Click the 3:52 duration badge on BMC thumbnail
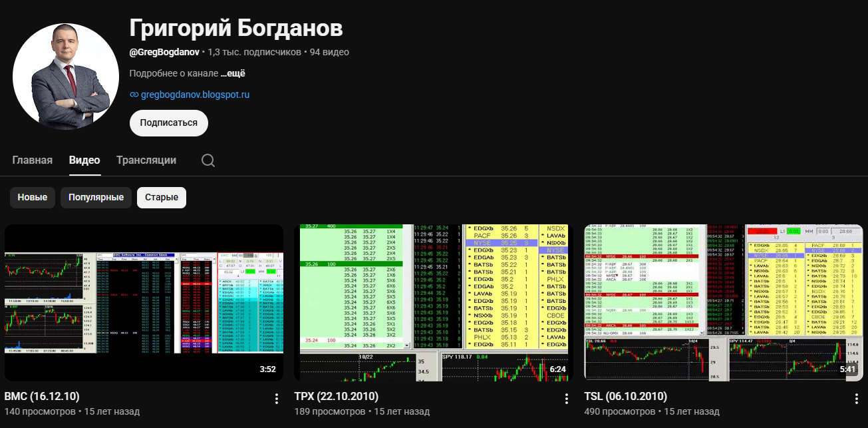868x428 pixels. tap(267, 369)
